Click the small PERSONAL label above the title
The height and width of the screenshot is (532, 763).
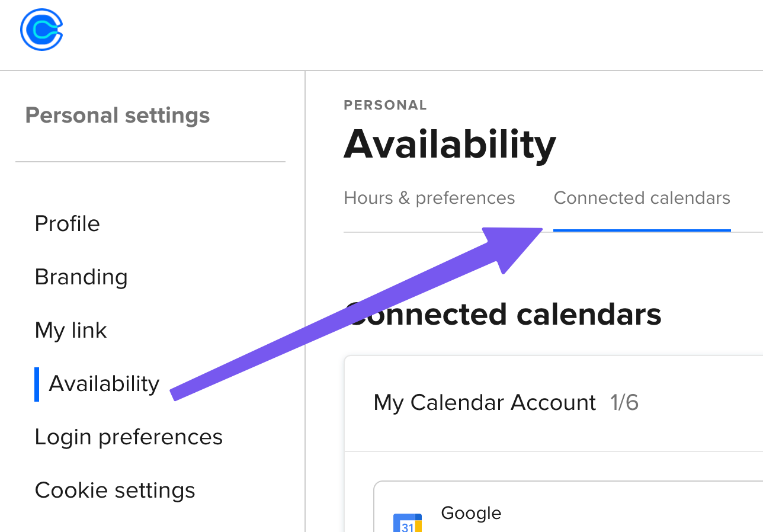pos(385,105)
